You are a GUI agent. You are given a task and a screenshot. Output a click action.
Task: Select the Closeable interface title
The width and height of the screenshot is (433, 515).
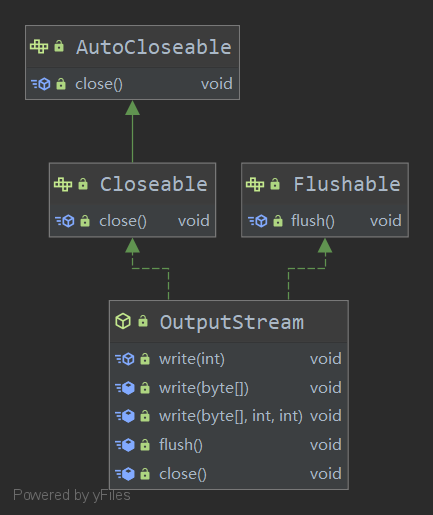[154, 184]
